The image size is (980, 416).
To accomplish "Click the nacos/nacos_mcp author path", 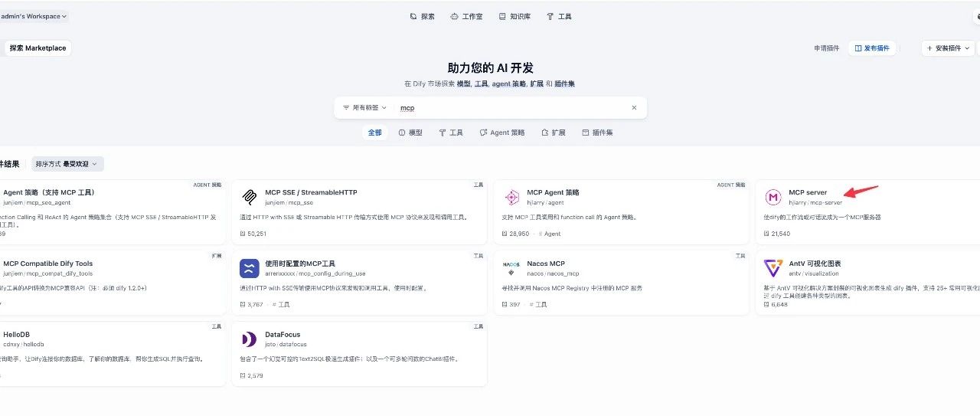I will click(553, 274).
